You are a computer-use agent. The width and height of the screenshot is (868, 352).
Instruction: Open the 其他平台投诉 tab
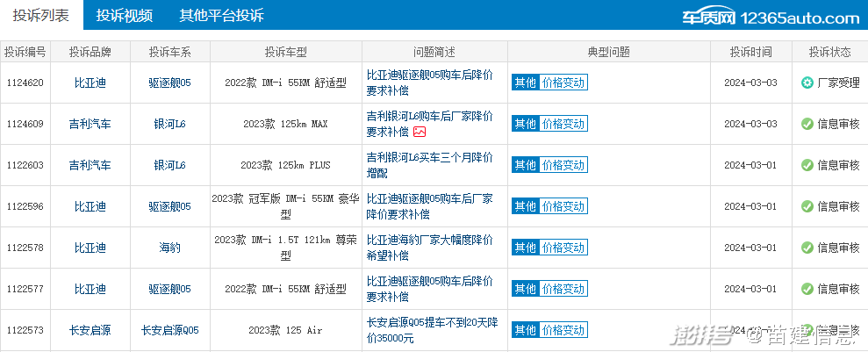(221, 15)
